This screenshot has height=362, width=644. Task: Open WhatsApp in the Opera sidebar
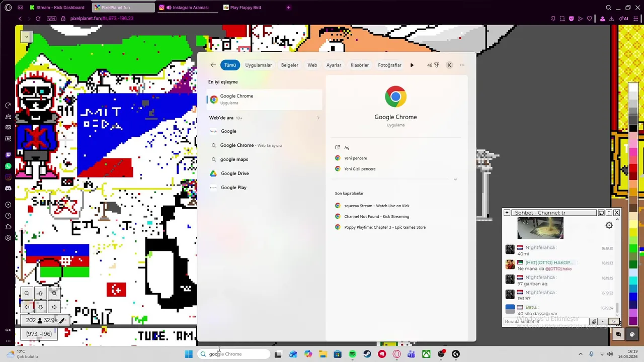pos(8,166)
